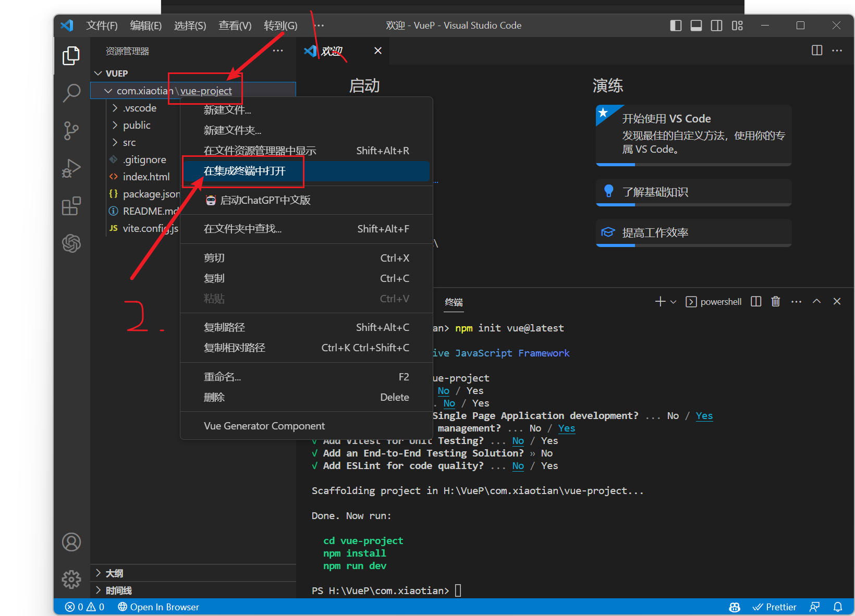The width and height of the screenshot is (855, 616).
Task: Maximize the terminal panel with chevron up
Action: [x=817, y=301]
